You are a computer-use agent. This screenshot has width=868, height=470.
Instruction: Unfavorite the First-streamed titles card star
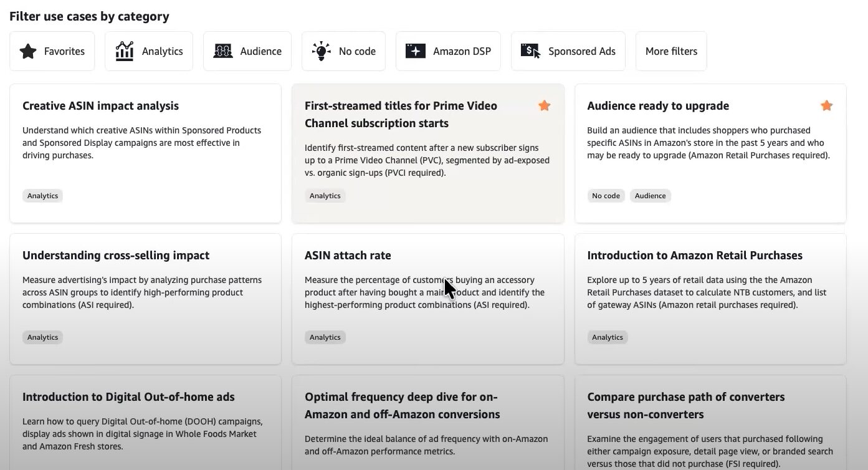coord(544,106)
